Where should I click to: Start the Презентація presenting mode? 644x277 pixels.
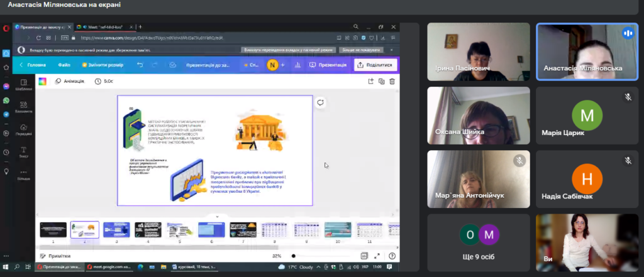pyautogui.click(x=328, y=65)
